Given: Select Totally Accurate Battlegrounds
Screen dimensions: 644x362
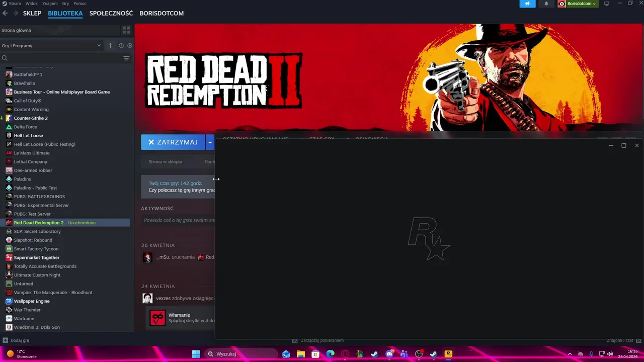Looking at the screenshot, I should [x=45, y=266].
